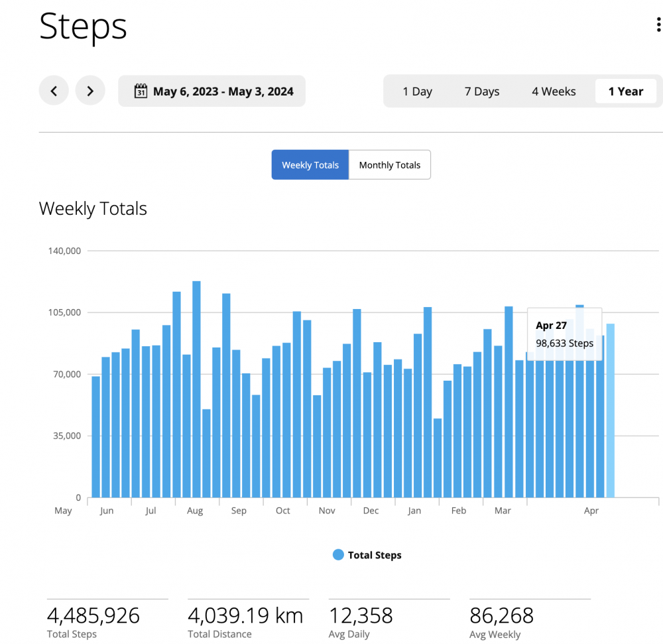Click the first bar of the chart
This screenshot has width=663, height=644.
(95, 438)
